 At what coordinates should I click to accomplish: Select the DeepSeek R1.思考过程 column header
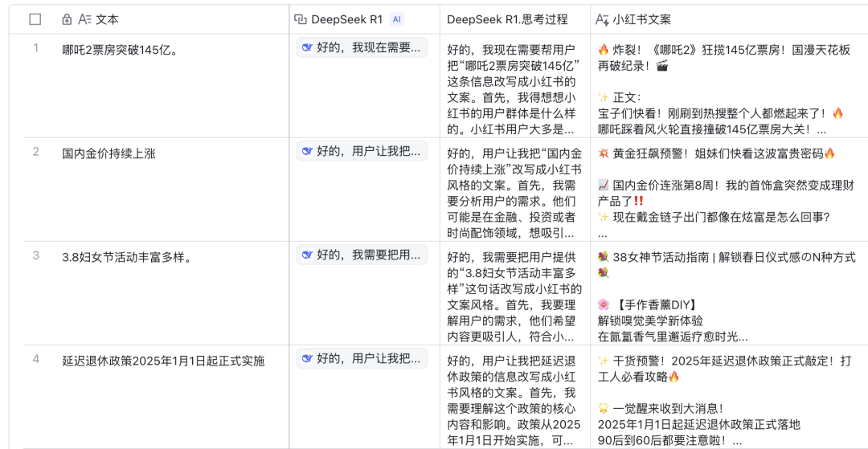click(x=515, y=19)
